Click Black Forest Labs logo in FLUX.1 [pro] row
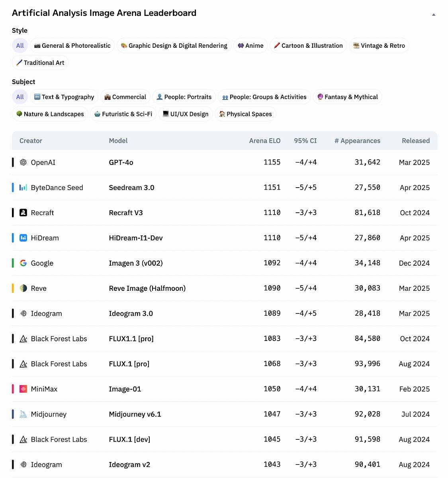Image resolution: width=448 pixels, height=478 pixels. tap(23, 364)
